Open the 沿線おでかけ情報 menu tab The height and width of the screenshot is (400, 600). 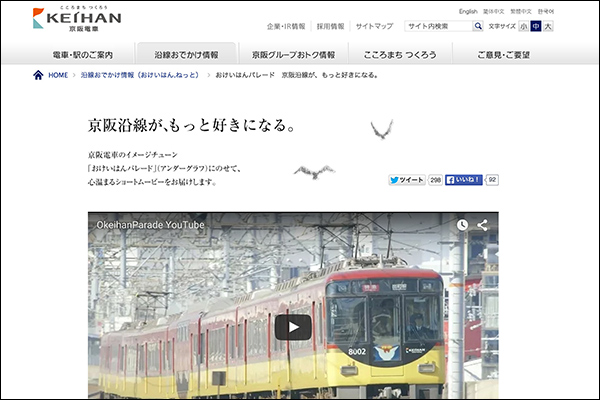coord(186,55)
